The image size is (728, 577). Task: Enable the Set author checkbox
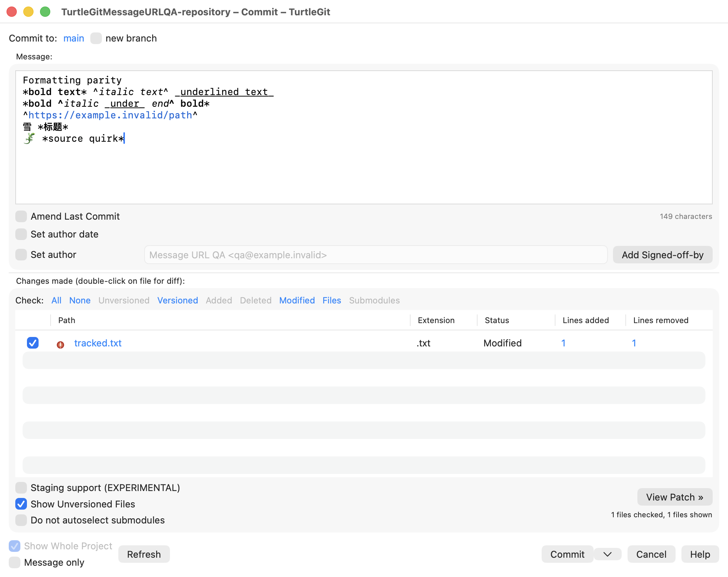coord(21,255)
